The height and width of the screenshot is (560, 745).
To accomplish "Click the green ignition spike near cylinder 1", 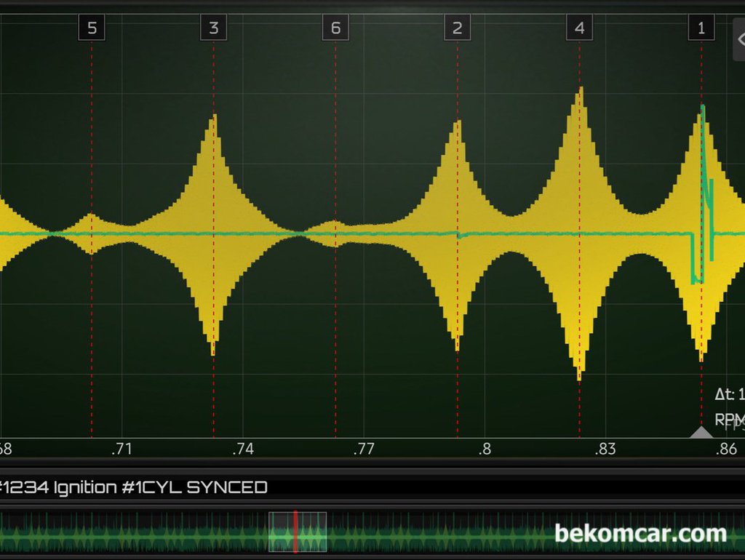I will click(703, 145).
